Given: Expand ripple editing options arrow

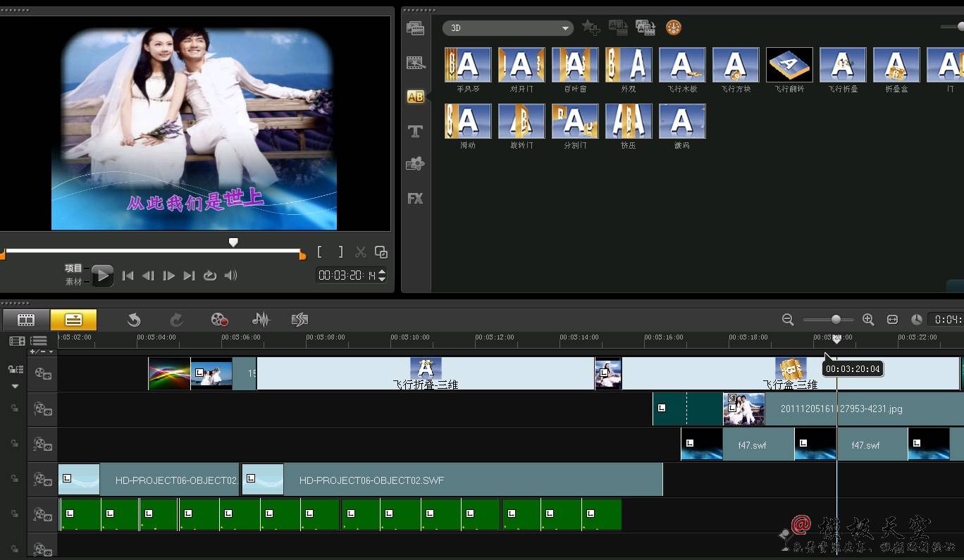Looking at the screenshot, I should point(16,387).
